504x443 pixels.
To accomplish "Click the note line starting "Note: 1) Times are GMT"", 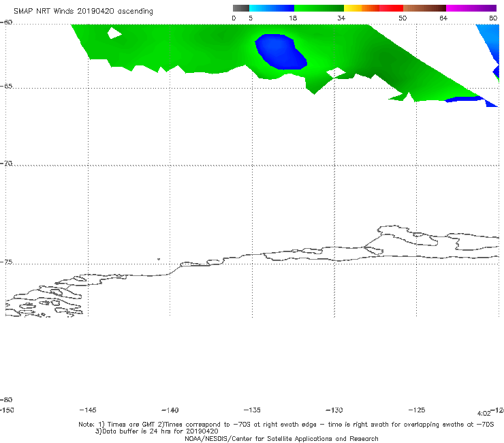I will click(286, 425).
